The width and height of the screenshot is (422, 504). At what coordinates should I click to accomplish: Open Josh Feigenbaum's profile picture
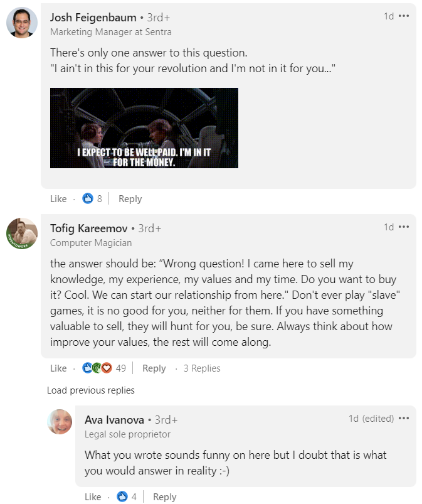coord(22,23)
